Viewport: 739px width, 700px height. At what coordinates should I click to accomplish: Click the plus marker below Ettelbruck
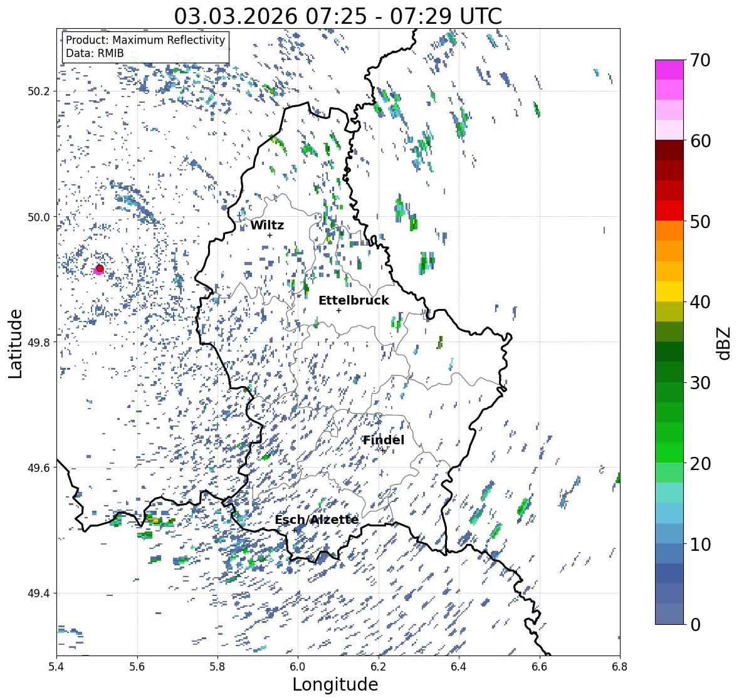coord(338,310)
